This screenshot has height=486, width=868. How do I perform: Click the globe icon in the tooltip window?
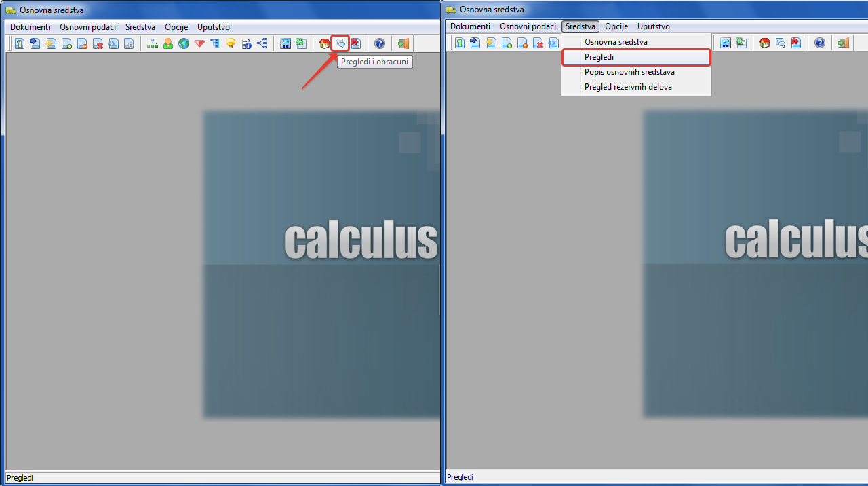184,43
